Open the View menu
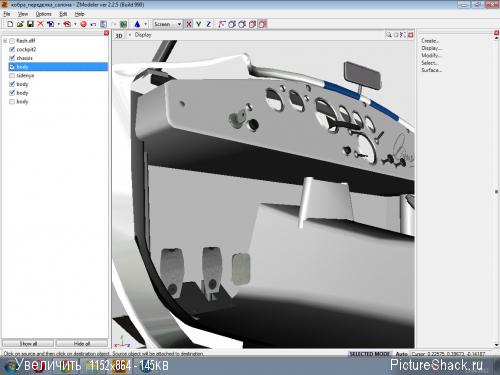 pyautogui.click(x=23, y=14)
